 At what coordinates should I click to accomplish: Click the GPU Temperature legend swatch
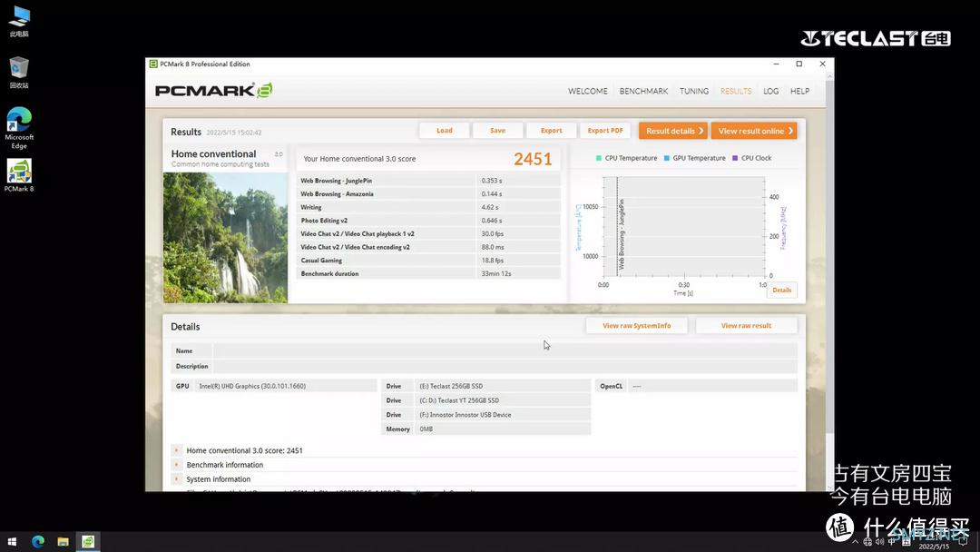[667, 158]
